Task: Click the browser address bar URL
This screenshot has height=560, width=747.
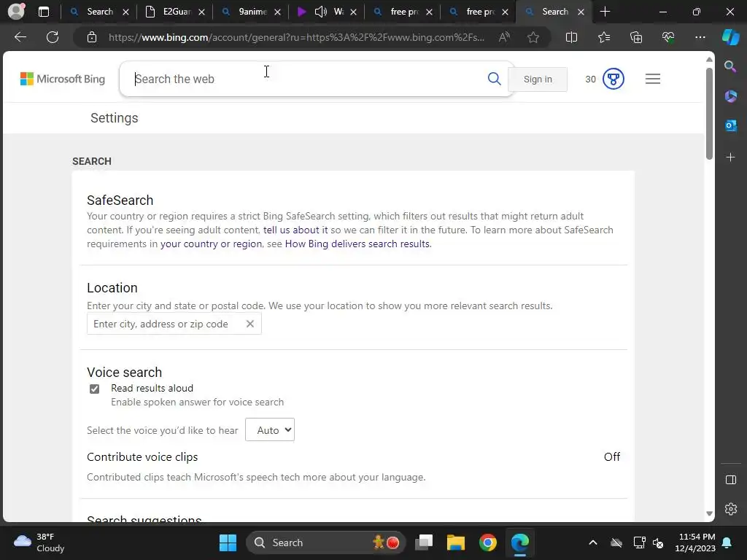Action: click(295, 37)
